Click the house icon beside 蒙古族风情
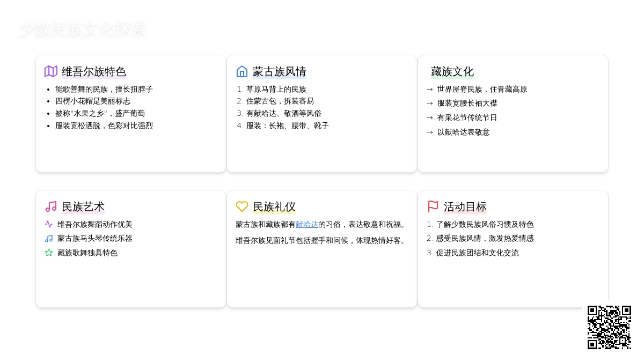This screenshot has height=362, width=644. click(x=242, y=71)
